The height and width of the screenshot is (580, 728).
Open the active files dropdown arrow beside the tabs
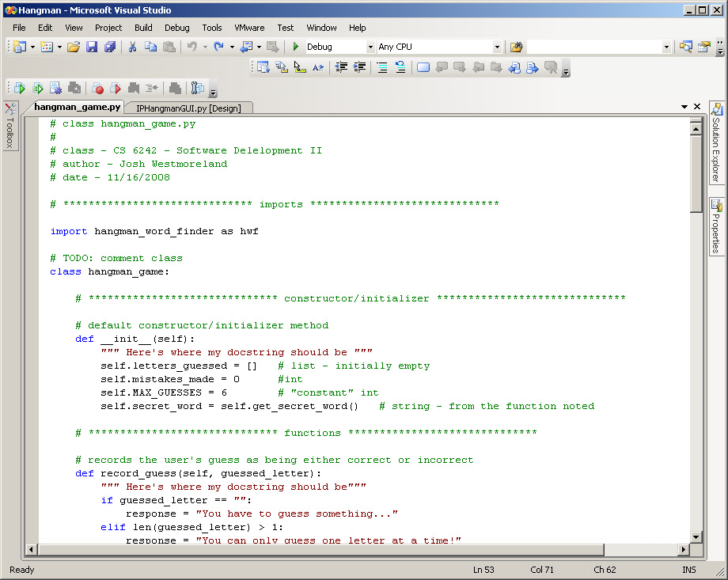coord(684,107)
